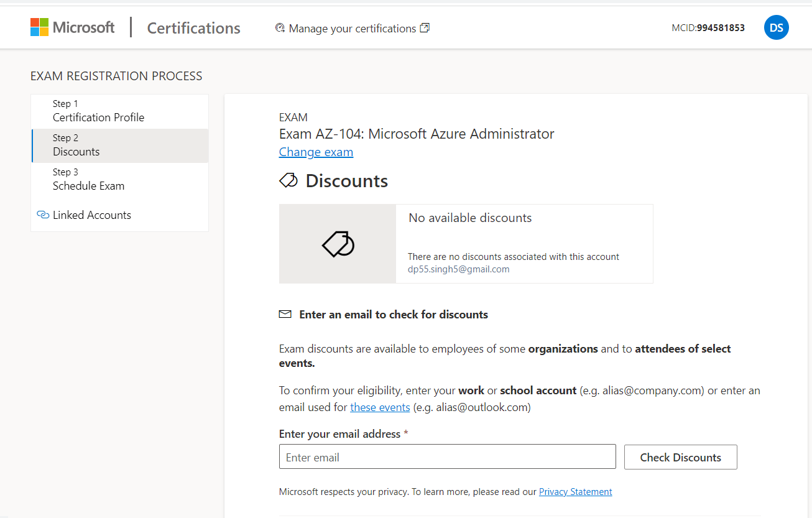Click the envelope icon beside Enter an email
This screenshot has height=518, width=812.
[285, 314]
